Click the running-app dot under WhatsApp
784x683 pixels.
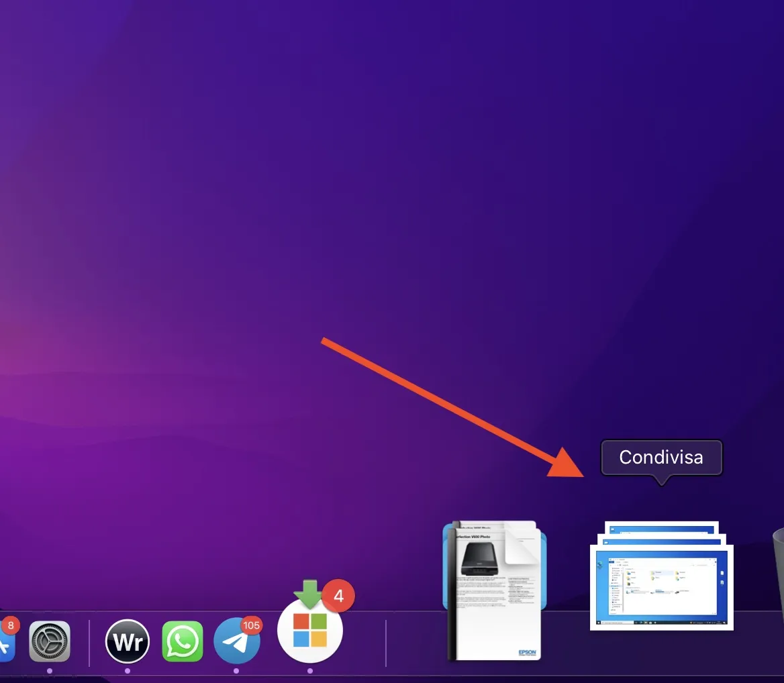181,669
